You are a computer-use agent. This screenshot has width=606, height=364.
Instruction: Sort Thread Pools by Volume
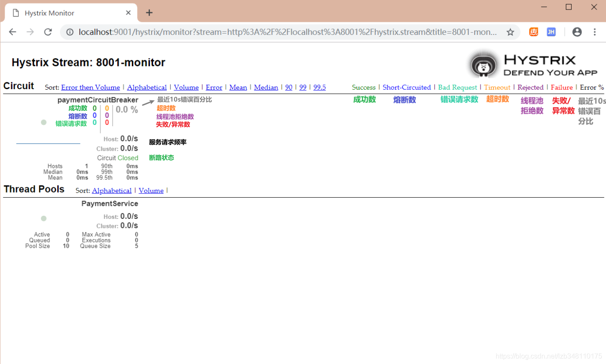click(151, 190)
